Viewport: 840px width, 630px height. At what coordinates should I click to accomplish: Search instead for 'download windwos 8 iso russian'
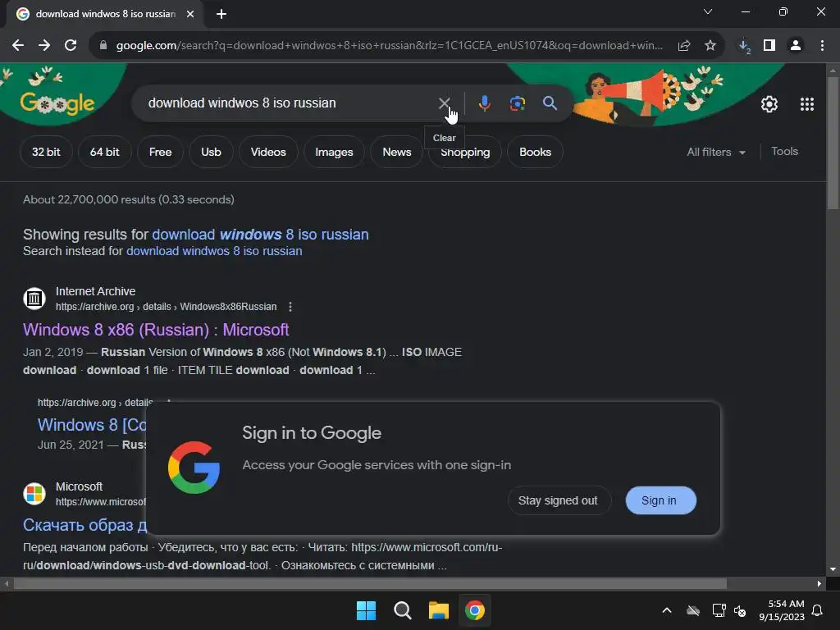214,251
